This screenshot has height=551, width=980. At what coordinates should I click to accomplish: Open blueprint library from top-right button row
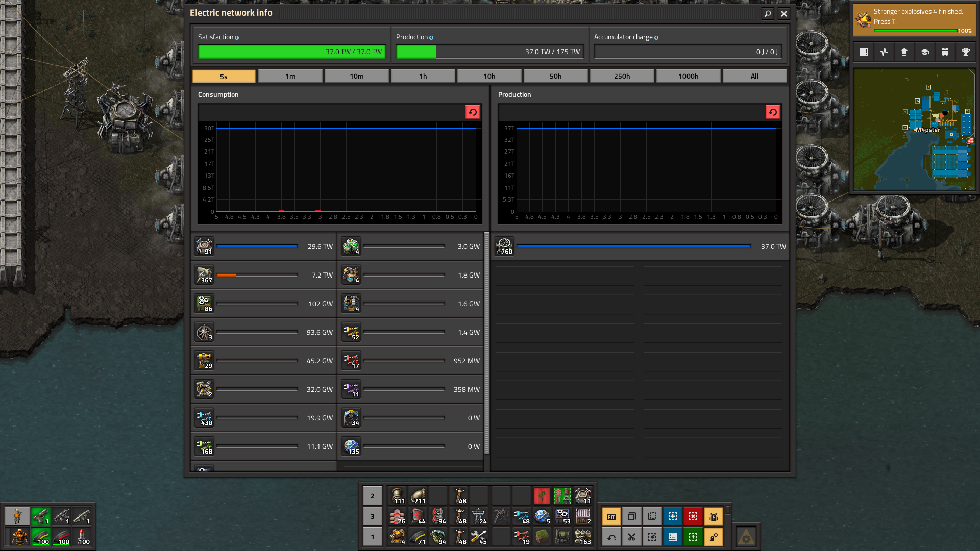click(x=864, y=52)
